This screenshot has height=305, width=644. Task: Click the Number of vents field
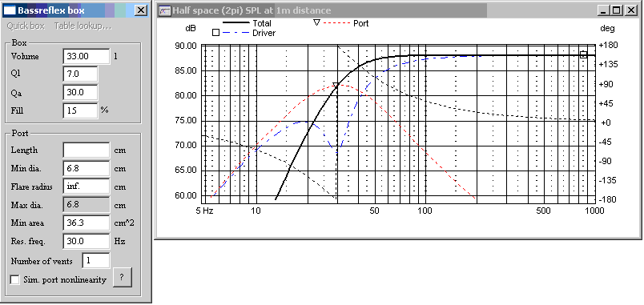click(96, 261)
